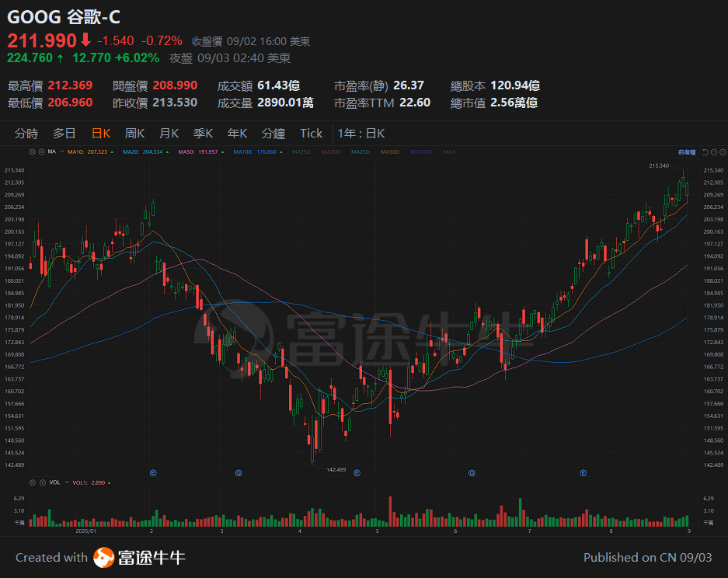Open the 分鐘 interval dropdown
This screenshot has height=578, width=728.
coord(273,133)
